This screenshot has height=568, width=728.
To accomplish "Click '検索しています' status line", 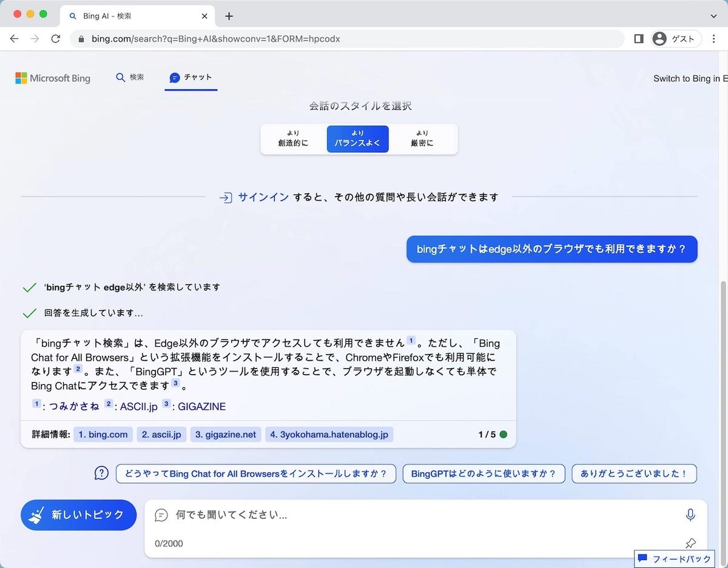I will pyautogui.click(x=132, y=287).
